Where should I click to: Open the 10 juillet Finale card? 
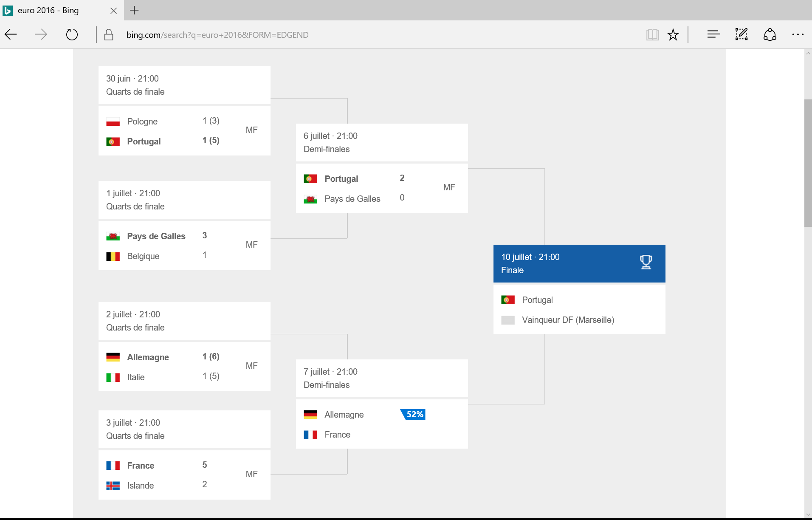coord(579,263)
